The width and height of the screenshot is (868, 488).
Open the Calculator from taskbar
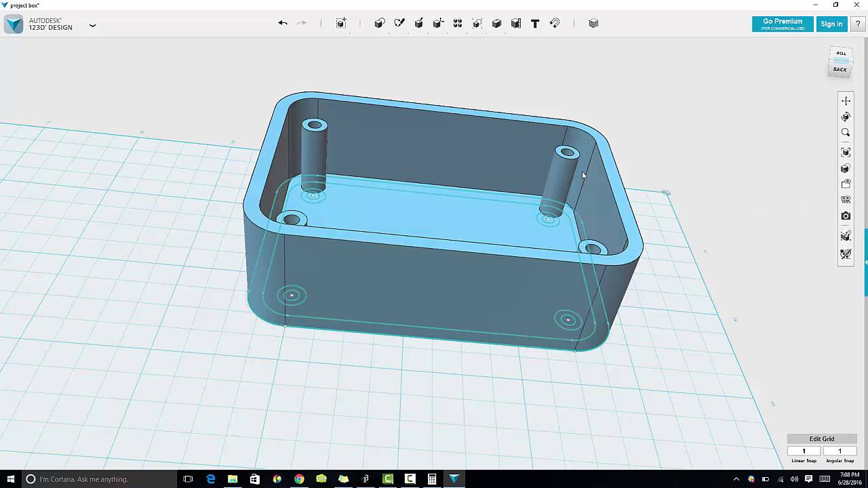tap(432, 479)
